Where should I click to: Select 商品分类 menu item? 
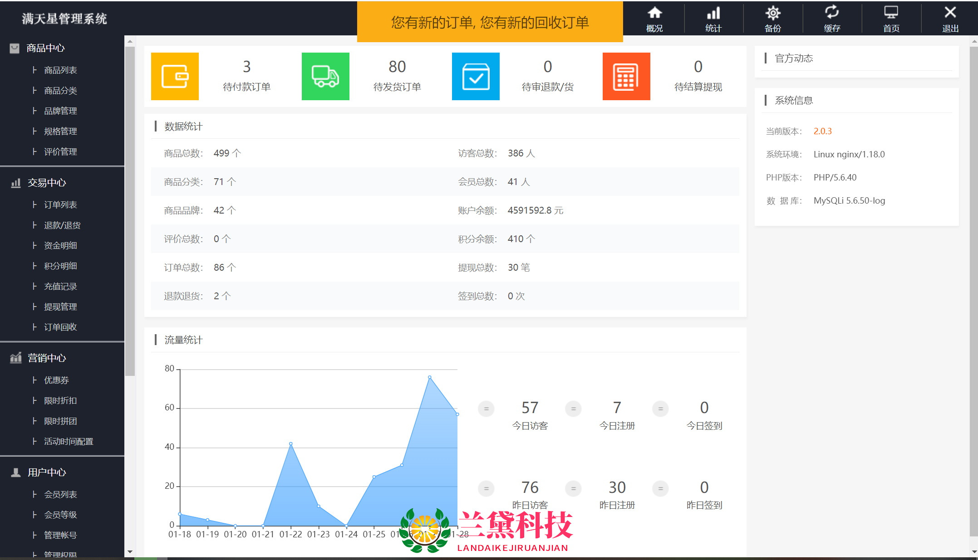tap(60, 91)
